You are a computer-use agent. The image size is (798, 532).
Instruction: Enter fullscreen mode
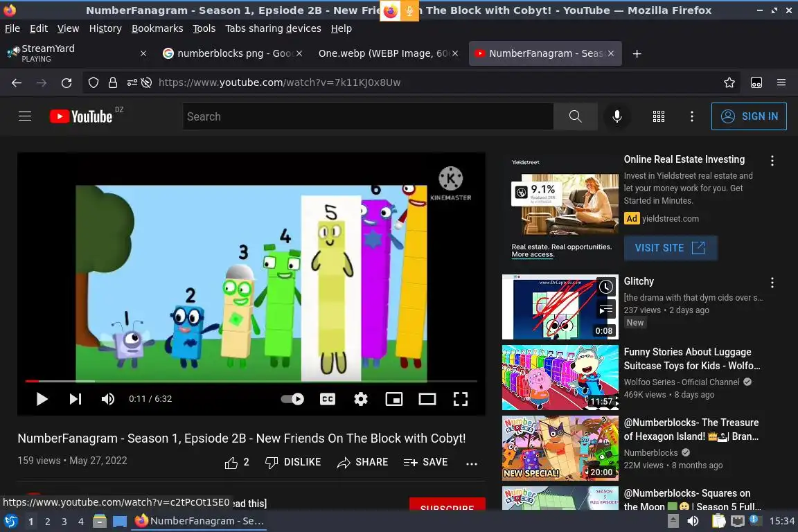[461, 399]
